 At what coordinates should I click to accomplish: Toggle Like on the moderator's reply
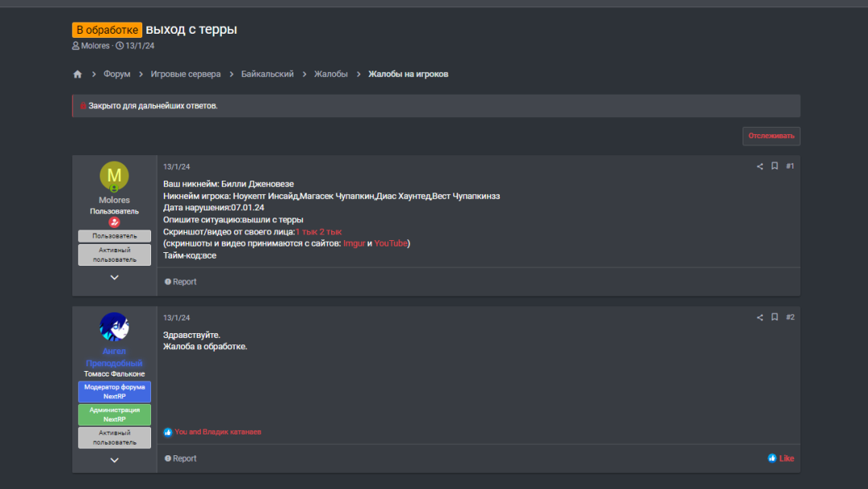tap(781, 458)
